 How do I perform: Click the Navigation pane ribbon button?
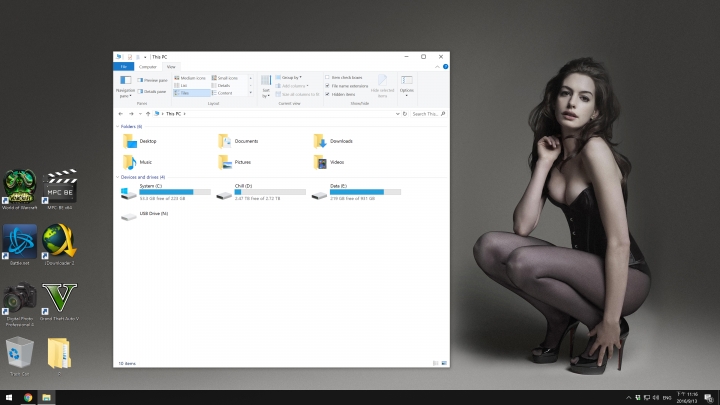125,84
